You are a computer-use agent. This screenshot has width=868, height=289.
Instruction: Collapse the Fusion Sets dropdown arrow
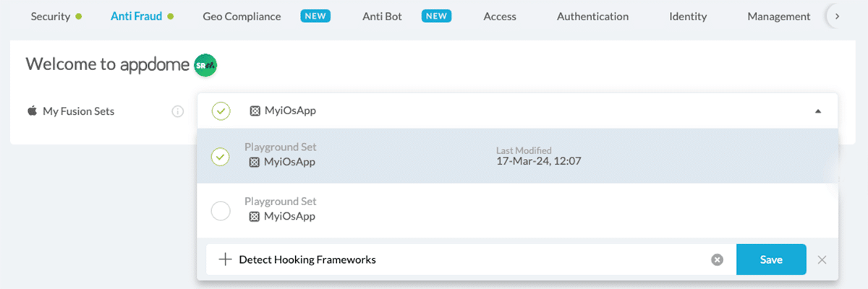pos(818,111)
